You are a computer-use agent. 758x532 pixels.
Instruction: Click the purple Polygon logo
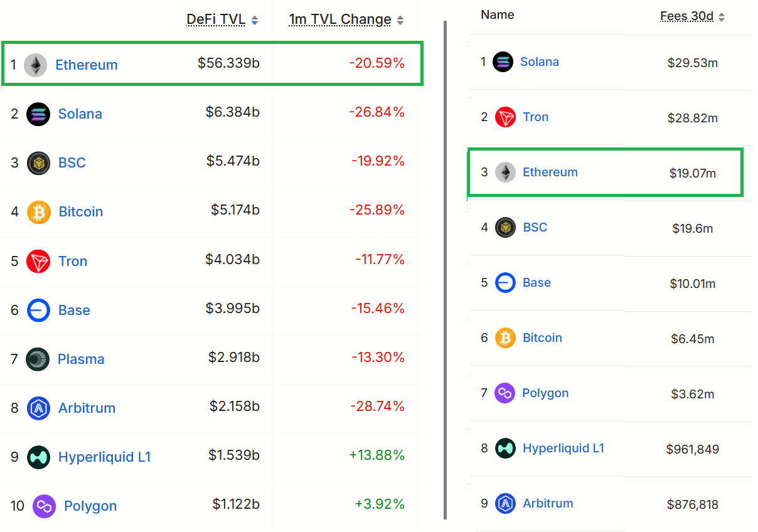click(x=43, y=506)
